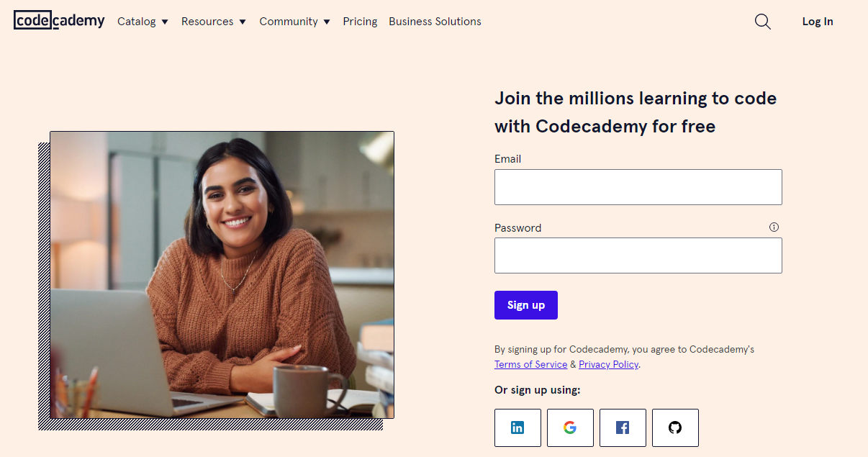Open the Privacy Policy link
This screenshot has width=868, height=457.
pyautogui.click(x=608, y=364)
